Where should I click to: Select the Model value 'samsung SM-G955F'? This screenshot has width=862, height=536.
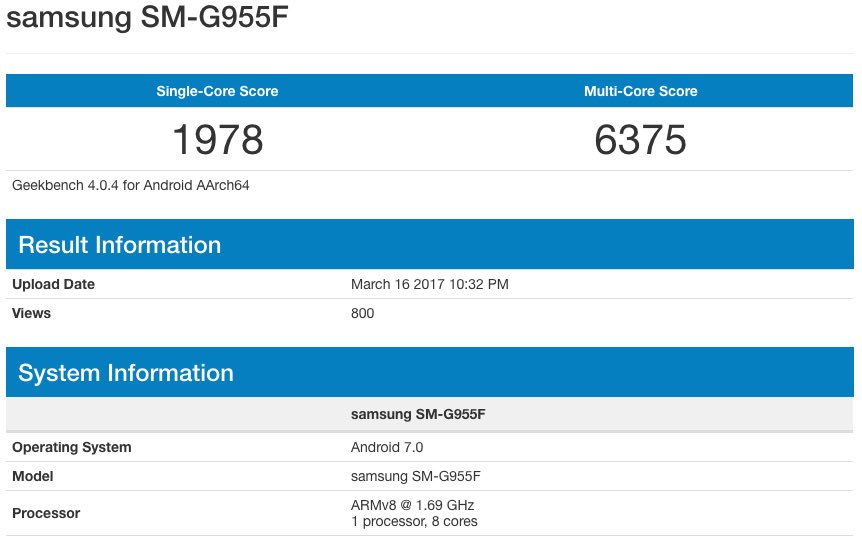416,476
